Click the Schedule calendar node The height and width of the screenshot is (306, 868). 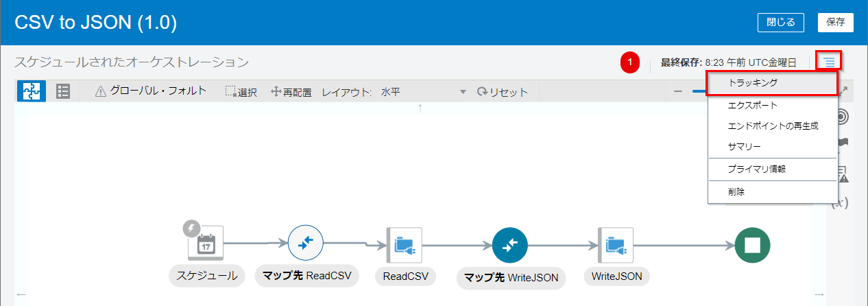[206, 244]
